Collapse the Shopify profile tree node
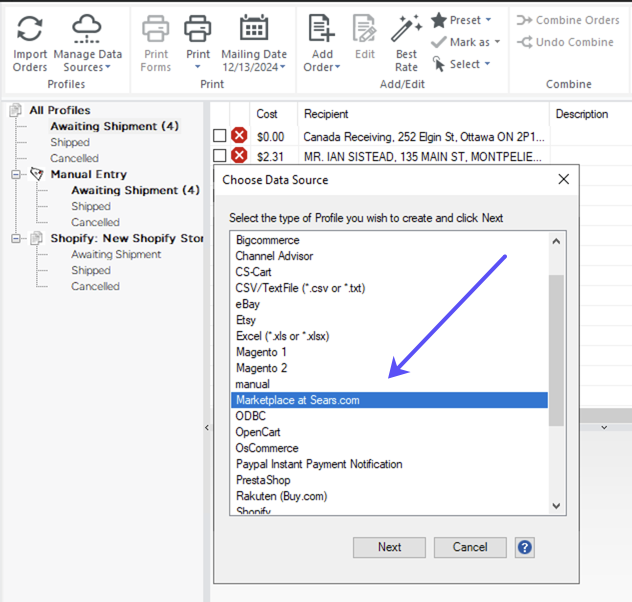Screen dimensions: 632x602 pos(16,238)
